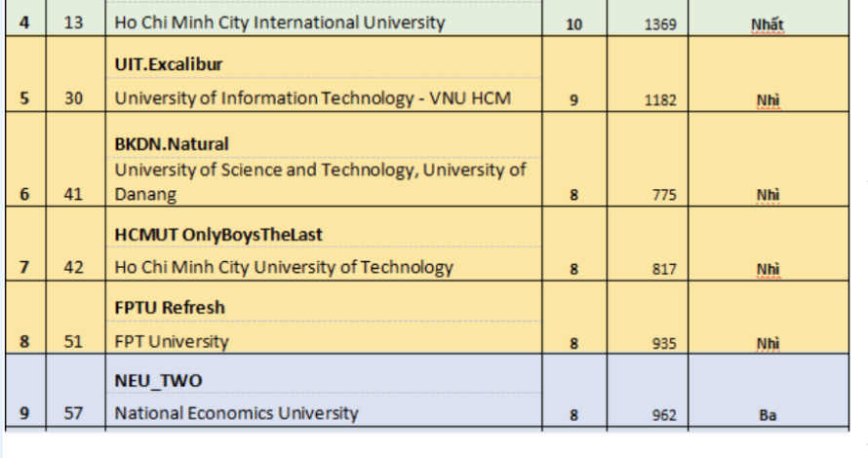Select penalty value 1369
The width and height of the screenshot is (868, 458).
coord(660,24)
